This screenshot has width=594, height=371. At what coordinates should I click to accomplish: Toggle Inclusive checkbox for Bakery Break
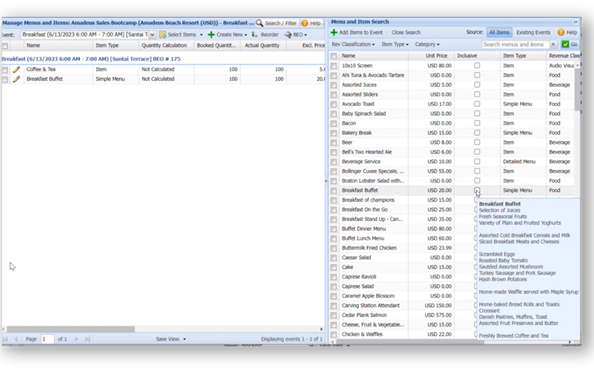(477, 133)
